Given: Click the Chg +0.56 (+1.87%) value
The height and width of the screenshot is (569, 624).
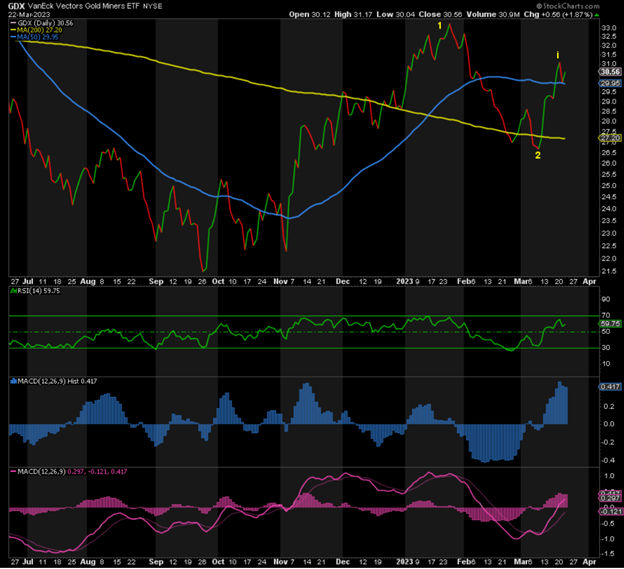Looking at the screenshot, I should (x=558, y=14).
